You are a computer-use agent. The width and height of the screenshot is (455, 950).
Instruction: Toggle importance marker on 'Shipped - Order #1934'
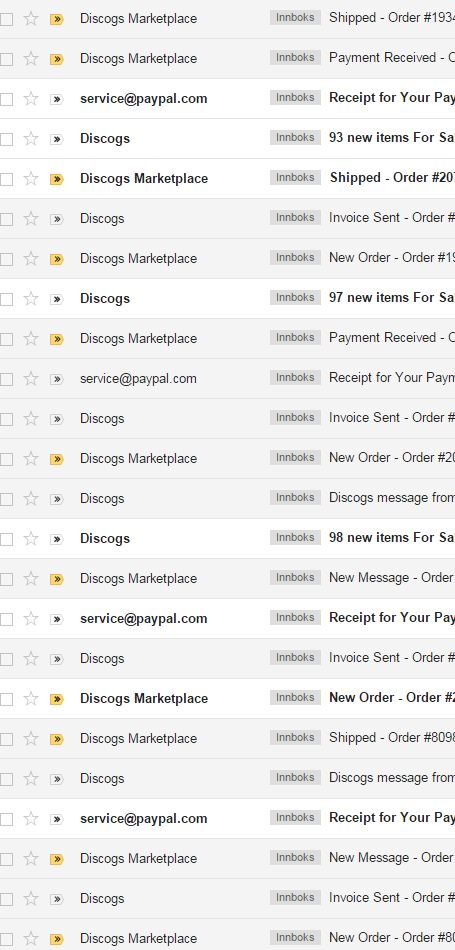tap(56, 19)
